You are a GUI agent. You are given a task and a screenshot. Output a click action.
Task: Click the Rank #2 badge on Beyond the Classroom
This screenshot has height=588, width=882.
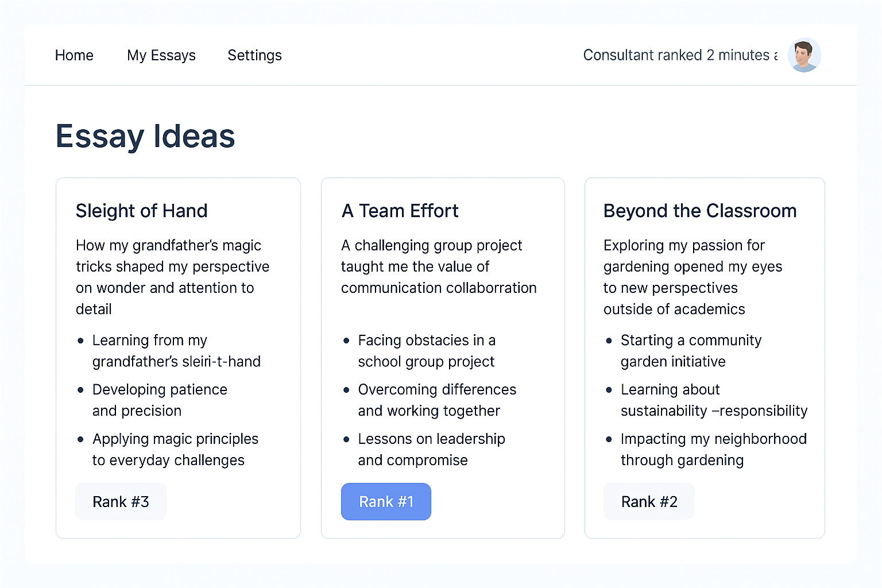[x=649, y=501]
